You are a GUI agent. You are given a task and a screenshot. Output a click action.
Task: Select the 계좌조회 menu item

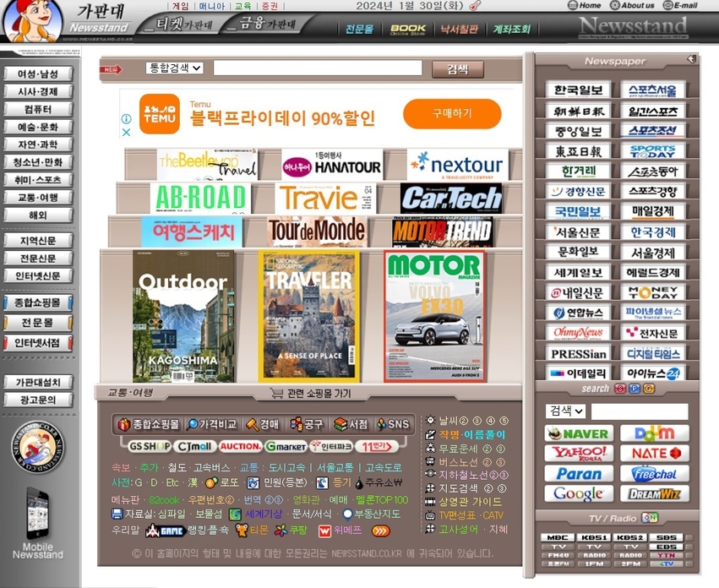pyautogui.click(x=512, y=30)
